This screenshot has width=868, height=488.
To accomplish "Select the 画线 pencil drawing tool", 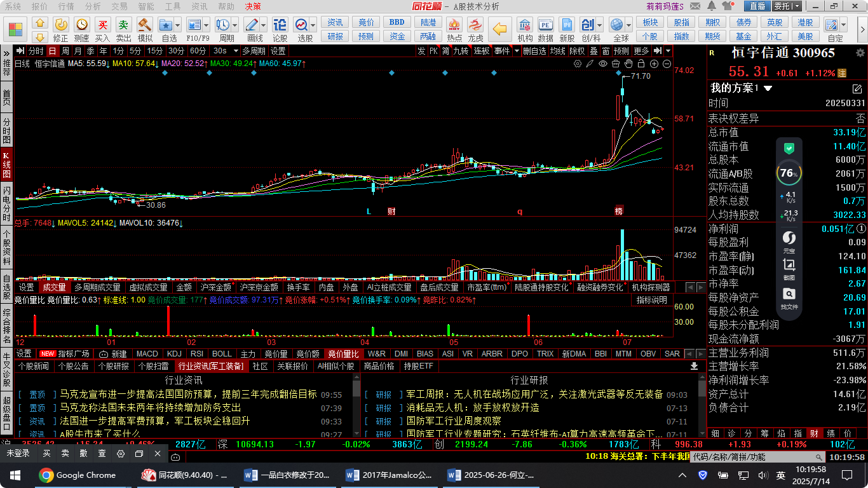I will point(252,25).
